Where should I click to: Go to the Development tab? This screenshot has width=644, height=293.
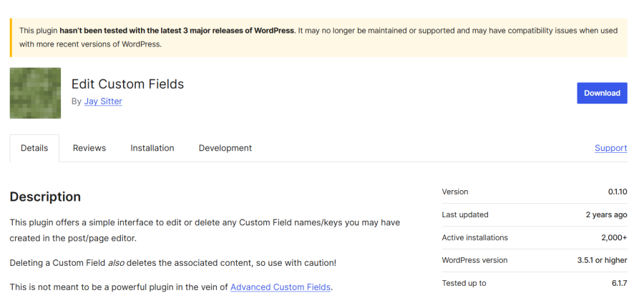[x=225, y=148]
